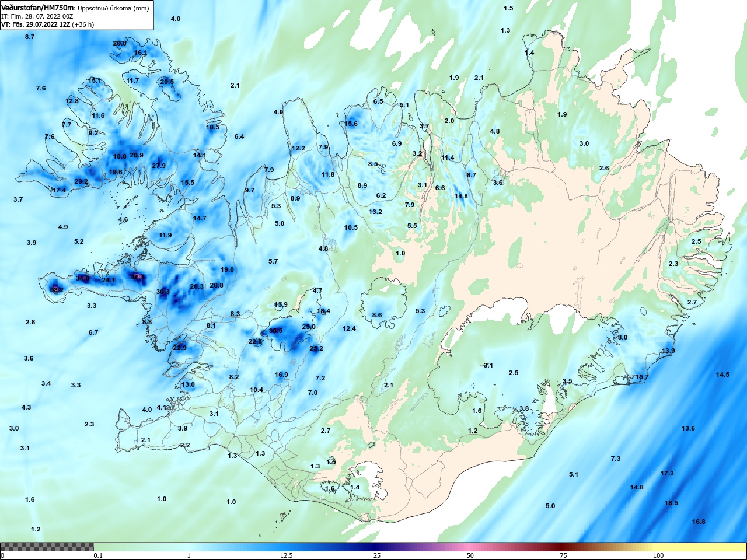This screenshot has height=560, width=747.
Task: Click the 20.5 precipitation value
Action: click(167, 82)
